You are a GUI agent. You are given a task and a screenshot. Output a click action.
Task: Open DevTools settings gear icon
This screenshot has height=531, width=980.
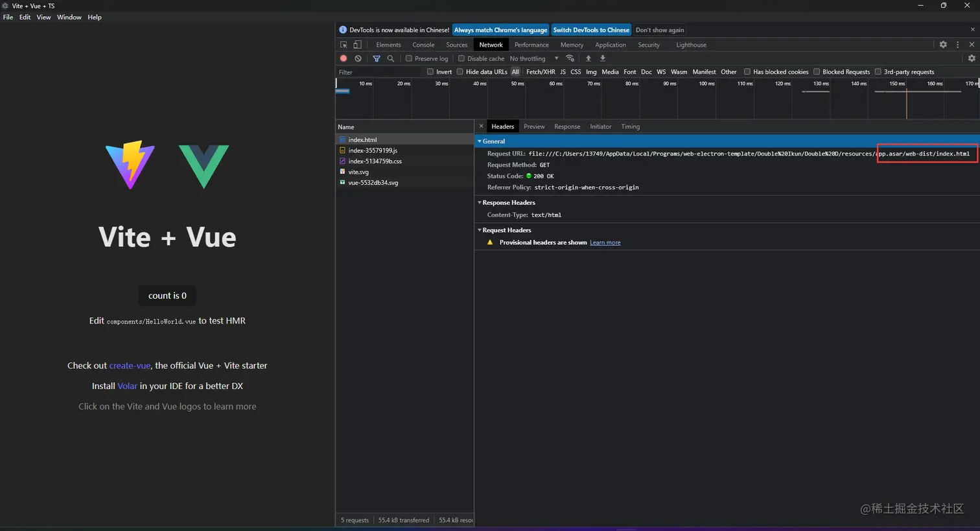pos(943,45)
